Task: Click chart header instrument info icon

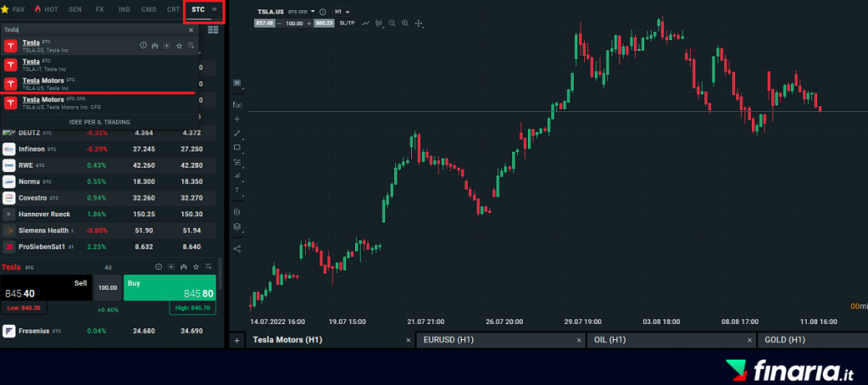Action: click(323, 12)
